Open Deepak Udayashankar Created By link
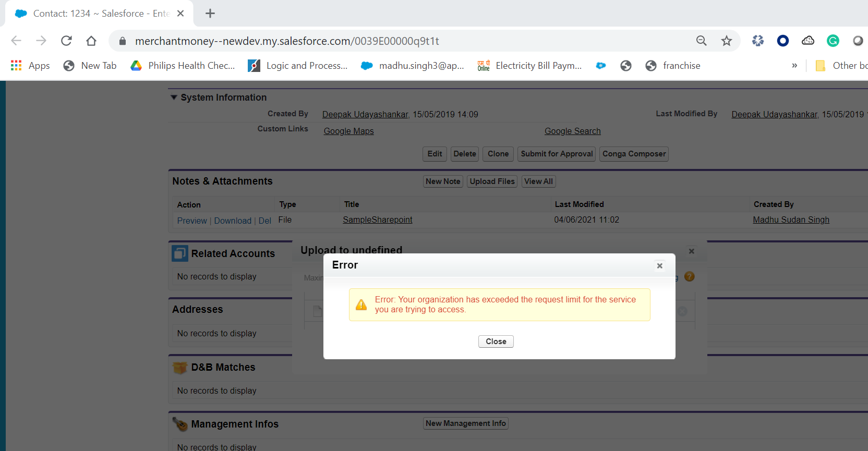The width and height of the screenshot is (868, 451). pos(365,115)
